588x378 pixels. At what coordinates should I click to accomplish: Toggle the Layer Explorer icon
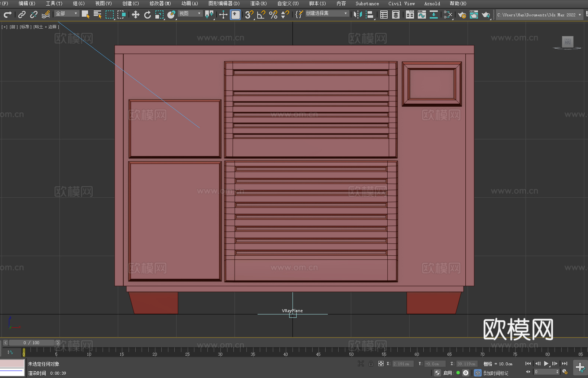click(396, 14)
